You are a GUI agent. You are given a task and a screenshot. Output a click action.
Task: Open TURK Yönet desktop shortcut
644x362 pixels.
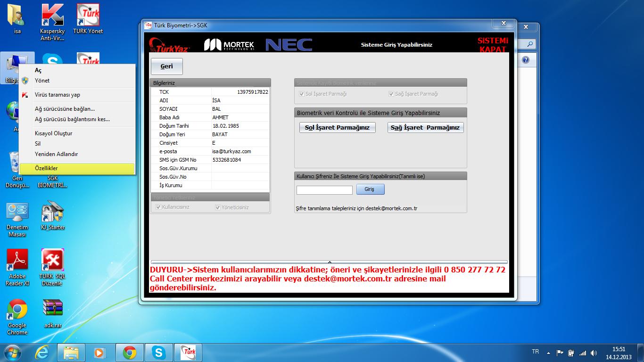(x=88, y=19)
